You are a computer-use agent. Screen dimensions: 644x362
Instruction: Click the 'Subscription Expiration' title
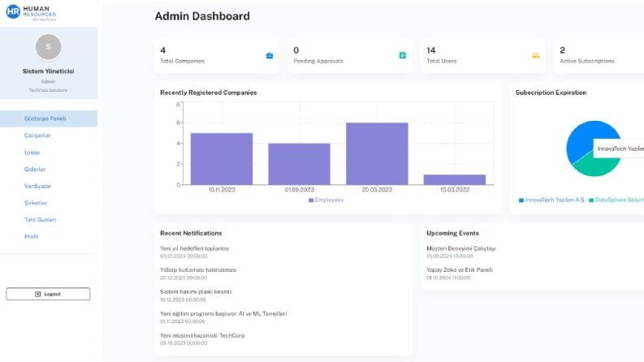[551, 93]
